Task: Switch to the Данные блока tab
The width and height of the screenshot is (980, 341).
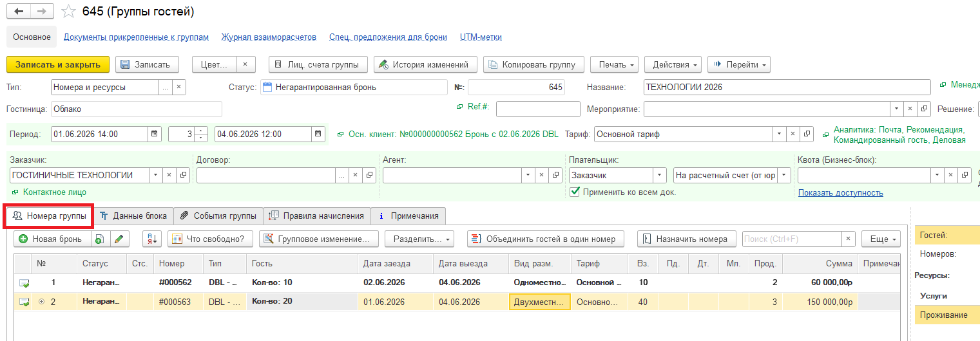Action: [x=133, y=216]
